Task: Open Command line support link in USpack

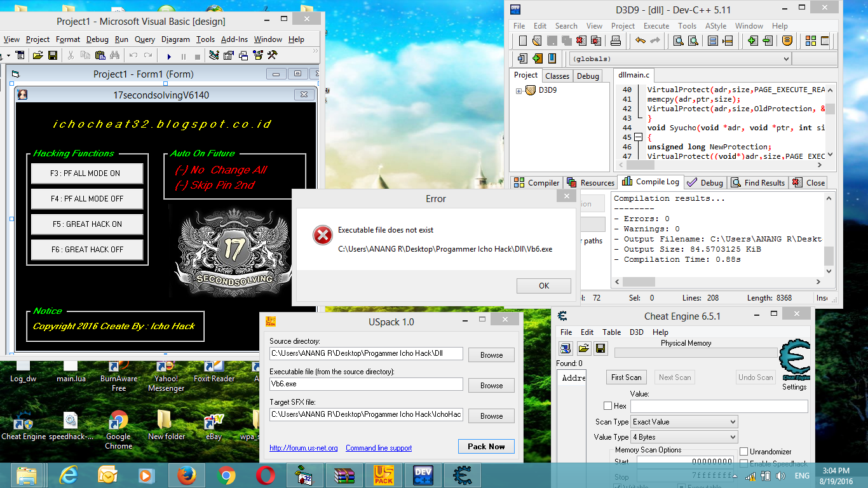Action: (379, 448)
